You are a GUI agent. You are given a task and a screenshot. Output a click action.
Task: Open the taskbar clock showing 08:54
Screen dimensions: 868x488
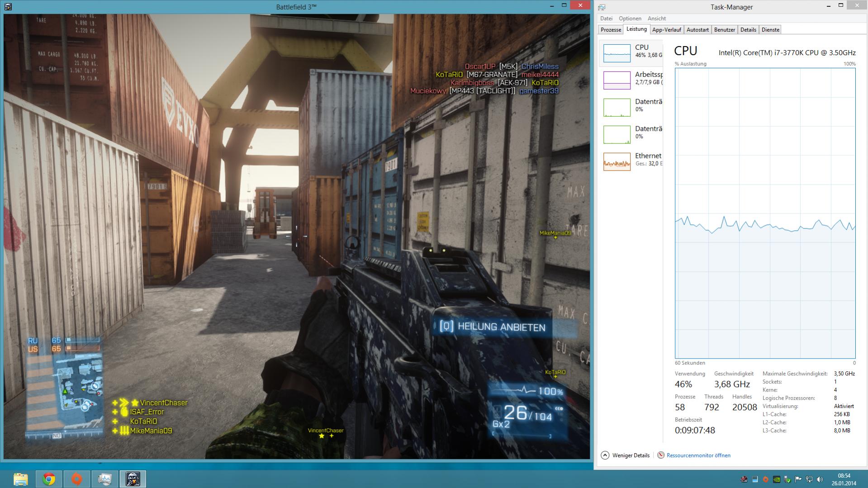click(844, 479)
